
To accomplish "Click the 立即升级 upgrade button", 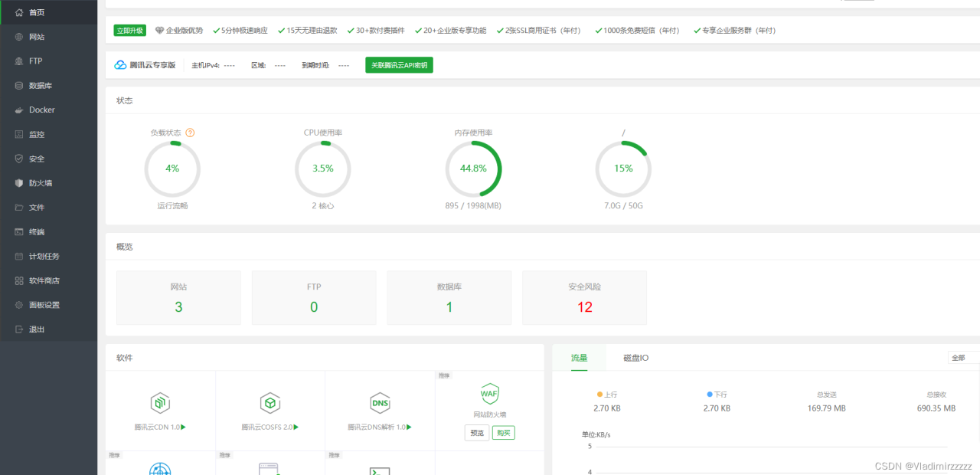I will point(129,29).
